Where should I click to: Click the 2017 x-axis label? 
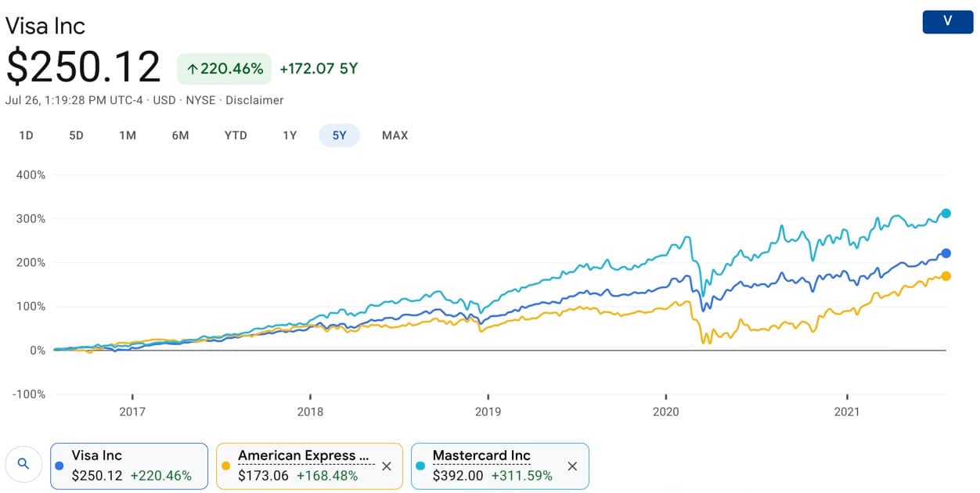[x=132, y=411]
